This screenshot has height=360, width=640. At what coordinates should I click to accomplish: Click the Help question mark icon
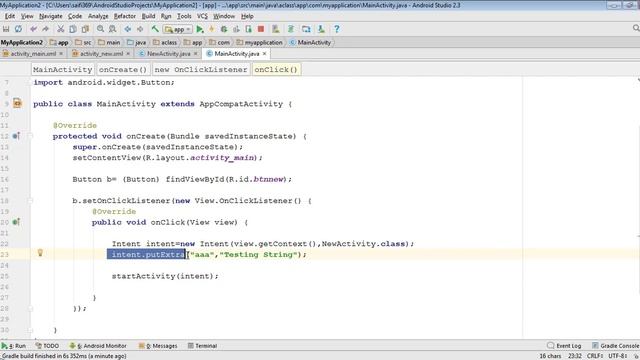tap(336, 29)
